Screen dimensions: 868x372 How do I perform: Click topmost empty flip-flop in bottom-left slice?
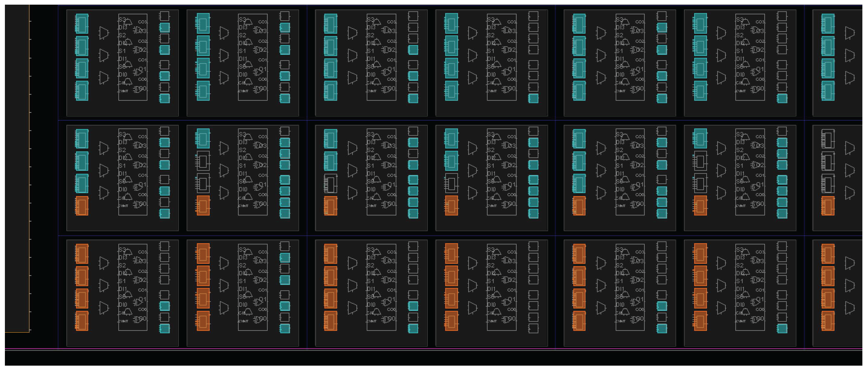click(x=164, y=246)
